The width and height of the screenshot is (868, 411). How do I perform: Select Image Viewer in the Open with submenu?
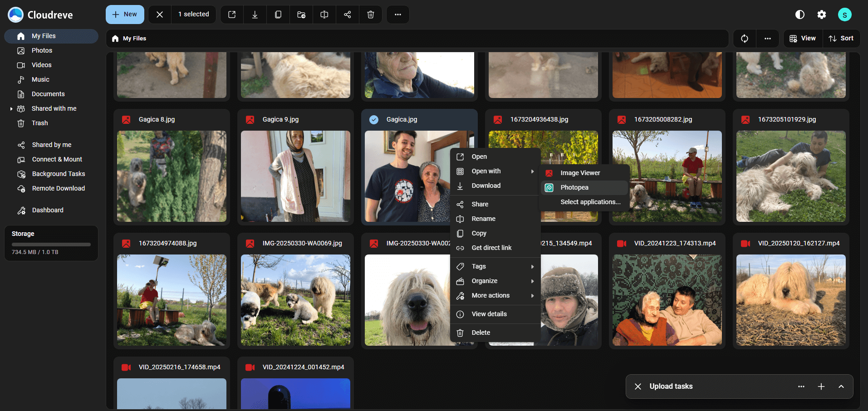584,173
